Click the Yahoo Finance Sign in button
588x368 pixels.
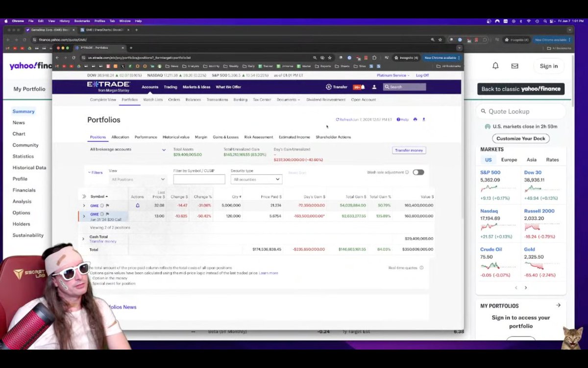click(x=548, y=66)
